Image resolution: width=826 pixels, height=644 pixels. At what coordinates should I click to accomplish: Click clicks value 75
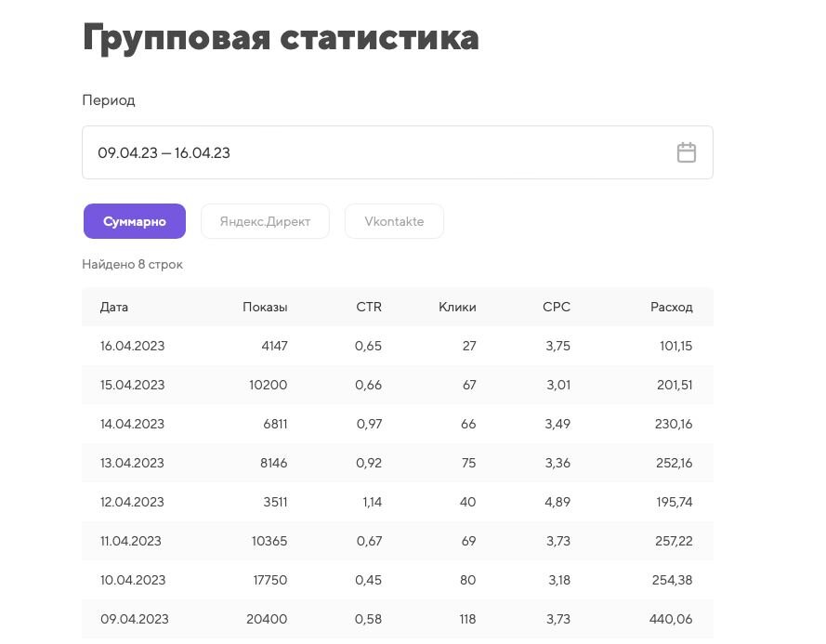tap(469, 463)
